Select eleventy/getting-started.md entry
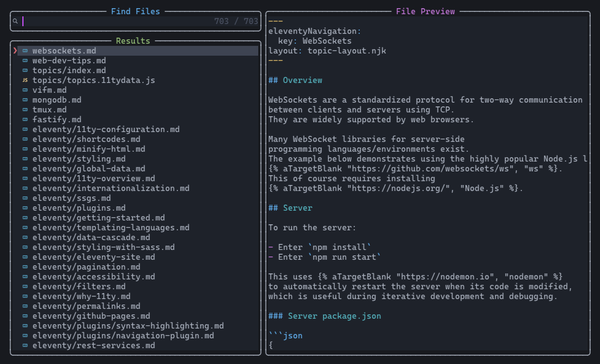This screenshot has width=600, height=364. coord(98,218)
